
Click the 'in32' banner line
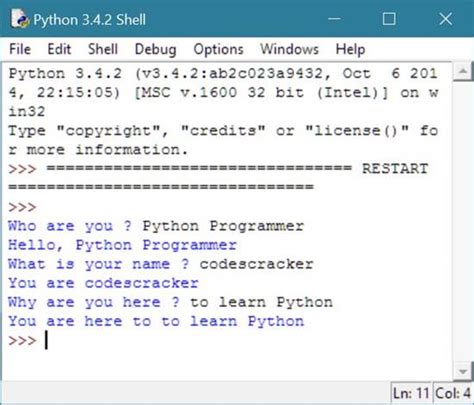(26, 111)
